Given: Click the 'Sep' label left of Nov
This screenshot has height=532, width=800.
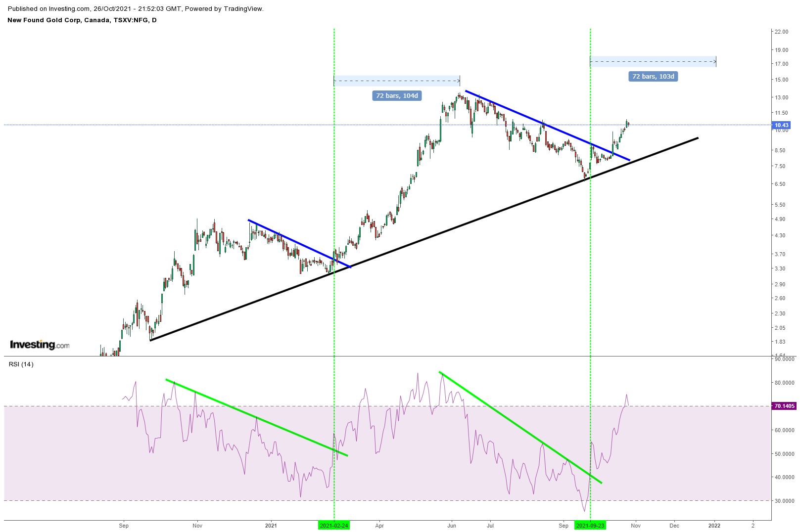Looking at the screenshot, I should (x=124, y=526).
